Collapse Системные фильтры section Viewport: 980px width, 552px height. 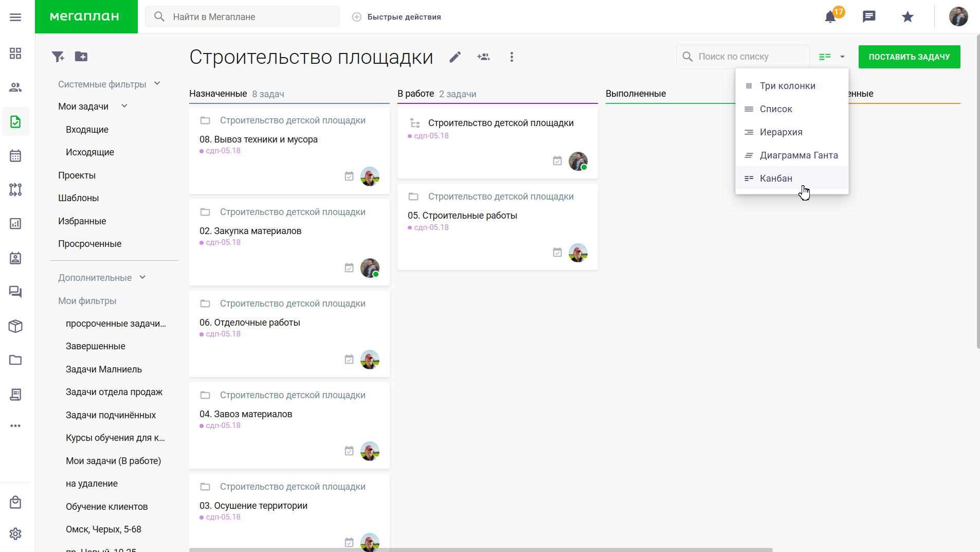click(x=157, y=84)
